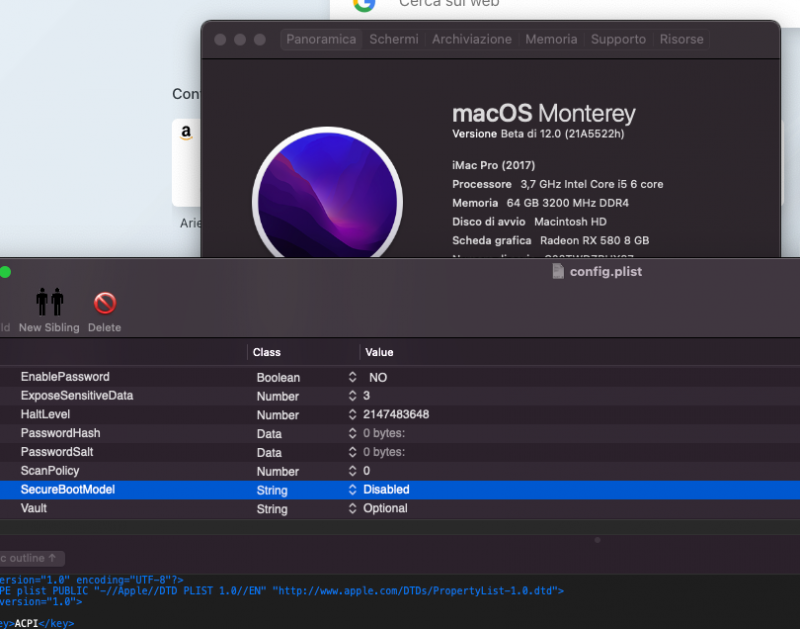Click the Class column header
The width and height of the screenshot is (800, 629).
(x=267, y=352)
